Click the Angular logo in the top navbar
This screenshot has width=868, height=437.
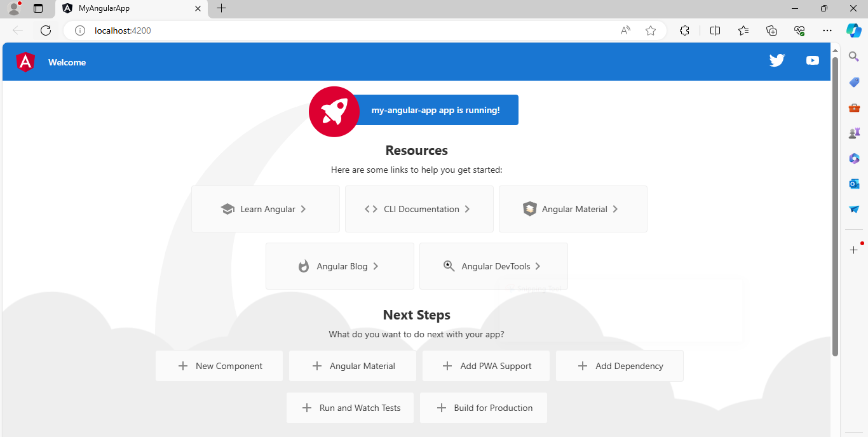[25, 62]
